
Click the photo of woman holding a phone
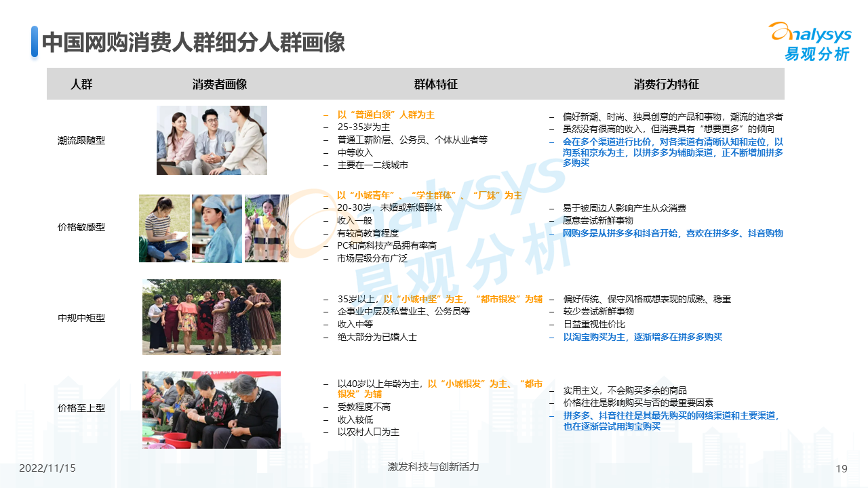[x=267, y=228]
